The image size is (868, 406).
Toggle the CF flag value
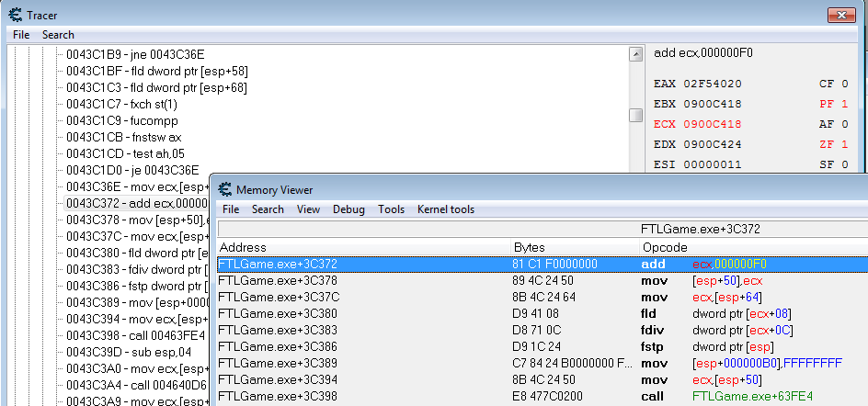point(844,84)
